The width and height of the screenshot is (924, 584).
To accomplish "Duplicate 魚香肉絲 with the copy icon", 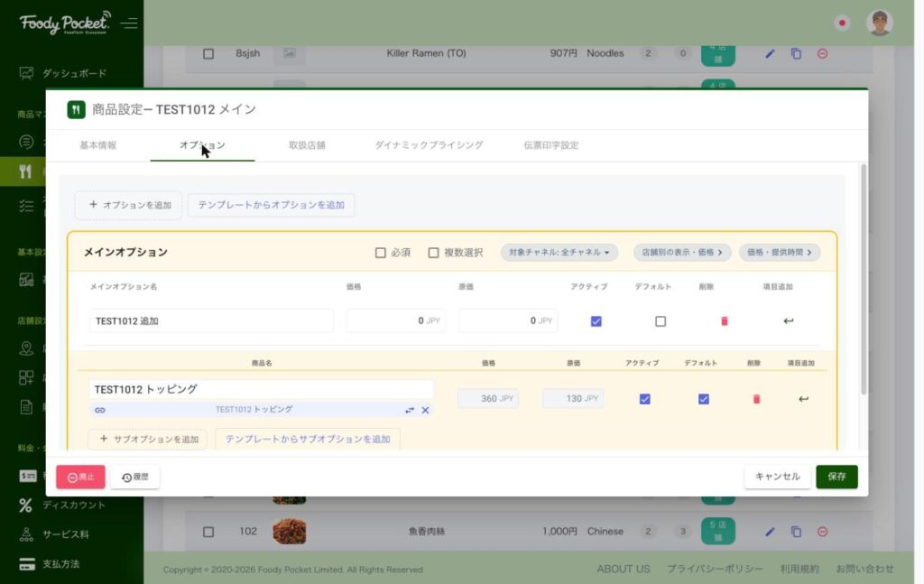I will 796,532.
